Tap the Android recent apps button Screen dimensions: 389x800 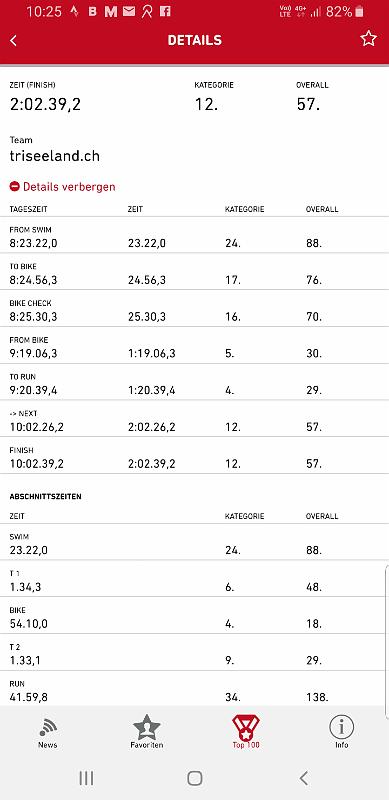[86, 778]
